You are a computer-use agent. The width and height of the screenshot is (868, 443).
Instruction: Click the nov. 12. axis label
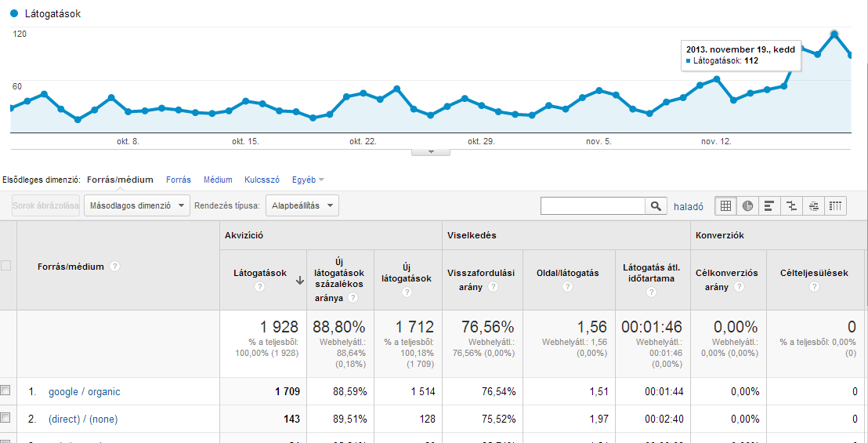pos(716,142)
